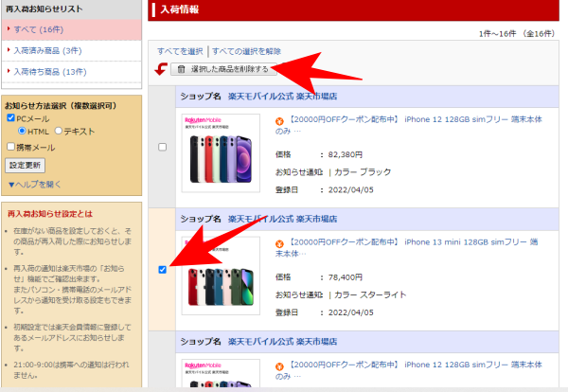Open the bottom iPhone 12 128GB title link
Image resolution: width=568 pixels, height=392 pixels.
coord(409,370)
